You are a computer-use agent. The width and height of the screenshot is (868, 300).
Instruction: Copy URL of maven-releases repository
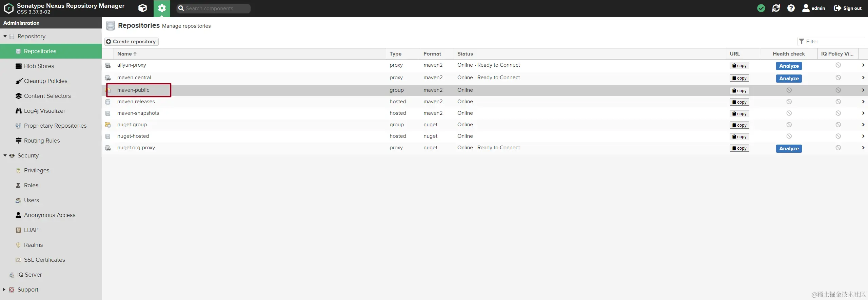[739, 102]
